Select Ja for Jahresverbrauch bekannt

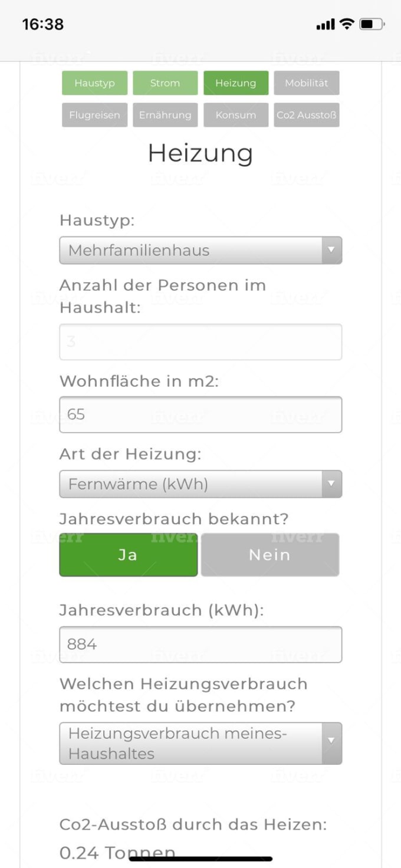point(129,555)
